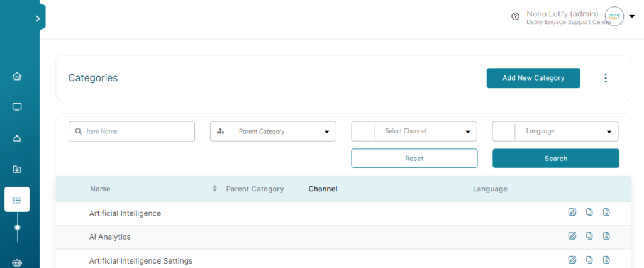
Task: Click the monitor icon in sidebar
Action: (17, 108)
